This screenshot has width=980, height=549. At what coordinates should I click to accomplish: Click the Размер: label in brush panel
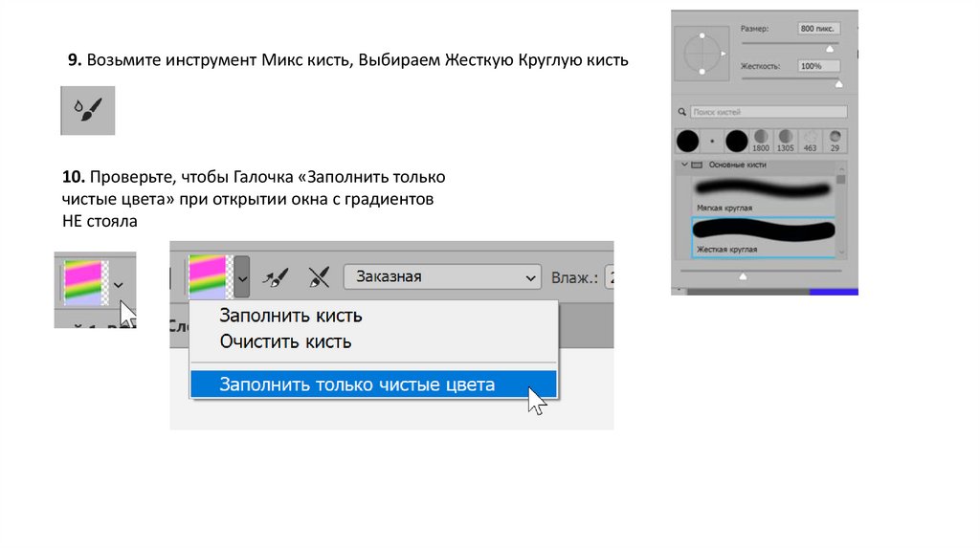(x=754, y=29)
